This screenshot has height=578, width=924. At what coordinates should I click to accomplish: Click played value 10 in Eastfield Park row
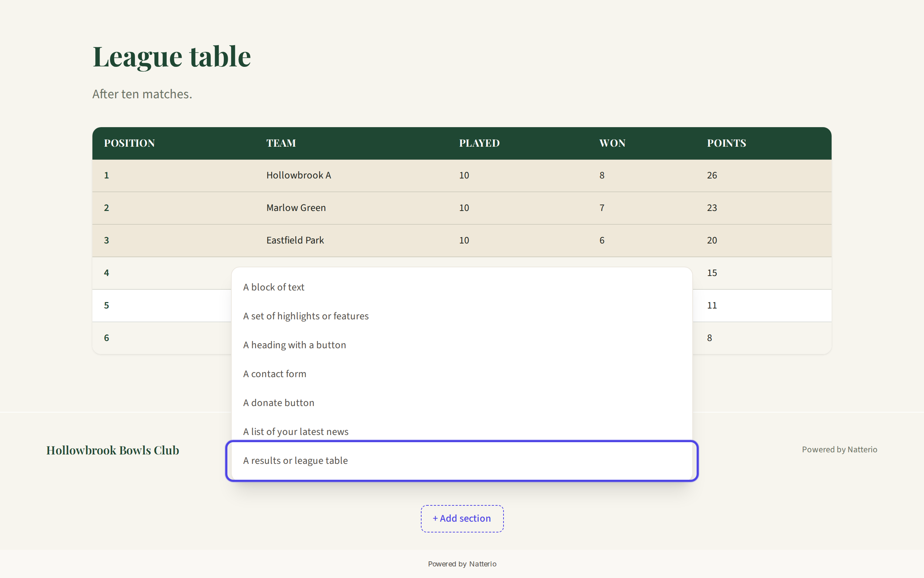pyautogui.click(x=464, y=241)
